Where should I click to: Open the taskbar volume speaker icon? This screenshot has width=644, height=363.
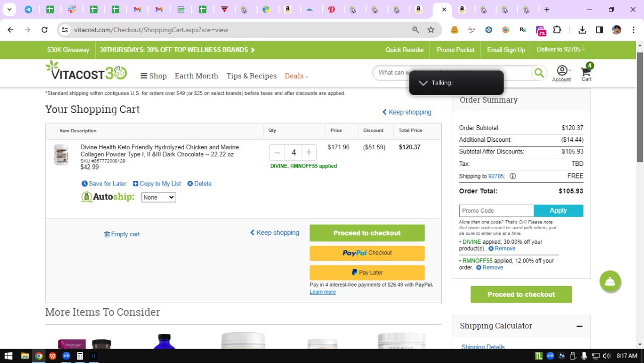[x=606, y=356]
